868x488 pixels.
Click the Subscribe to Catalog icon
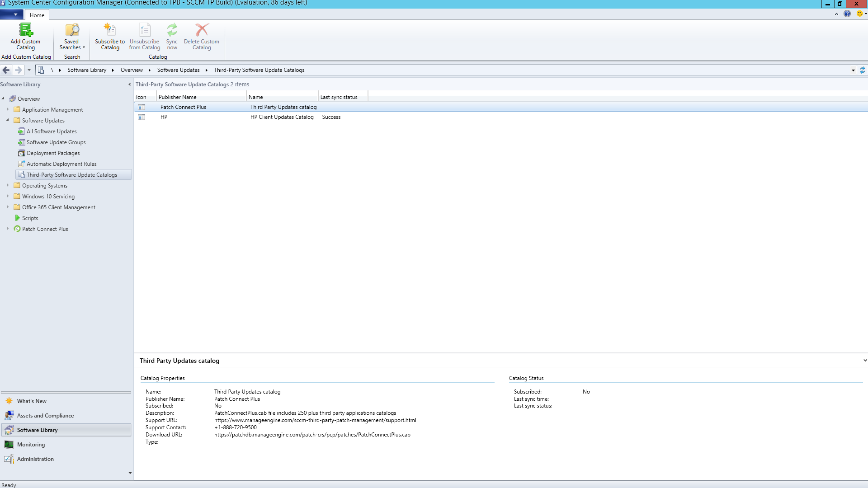[110, 30]
